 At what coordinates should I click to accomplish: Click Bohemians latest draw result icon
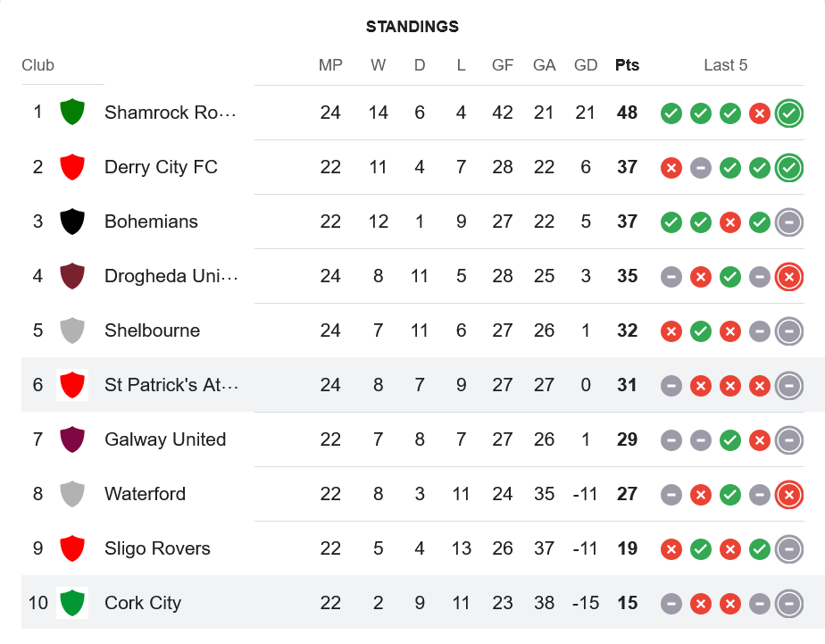click(x=788, y=222)
